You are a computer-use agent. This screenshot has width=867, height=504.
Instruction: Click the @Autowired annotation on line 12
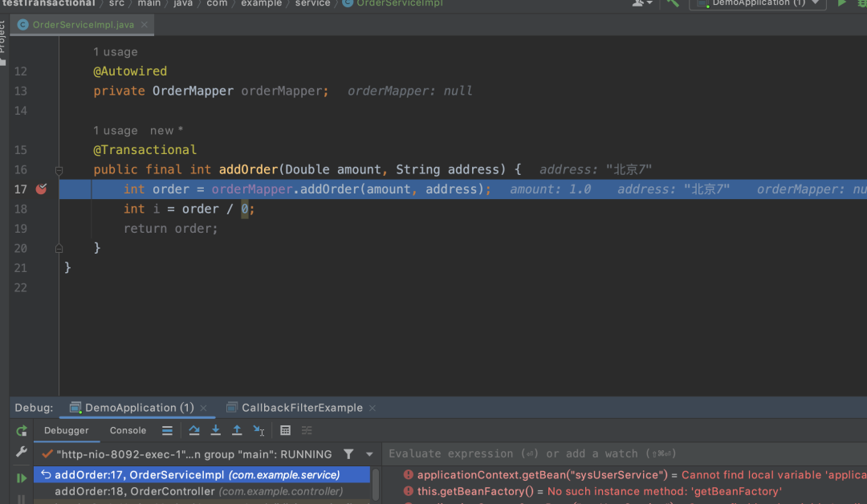[x=130, y=71]
